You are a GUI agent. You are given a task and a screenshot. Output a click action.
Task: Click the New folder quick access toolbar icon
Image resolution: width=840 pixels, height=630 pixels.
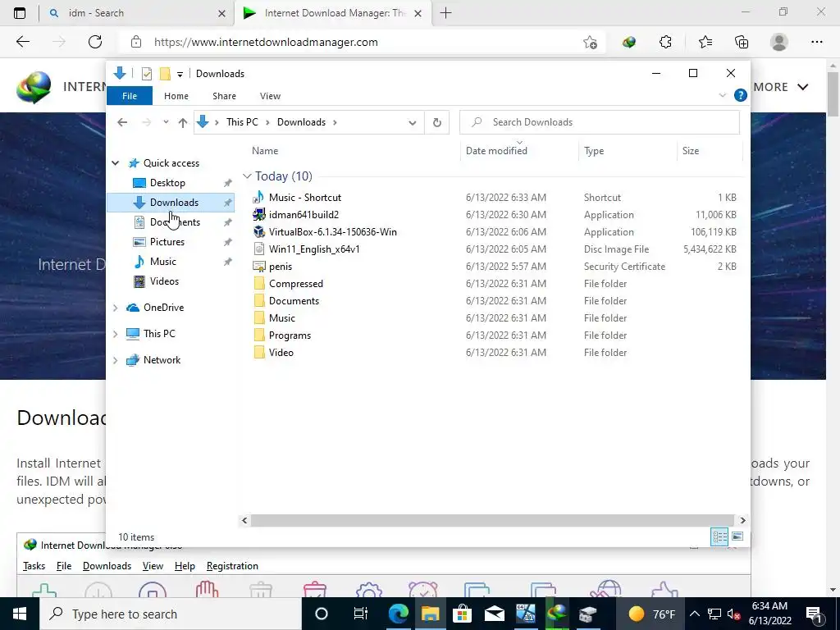[165, 74]
